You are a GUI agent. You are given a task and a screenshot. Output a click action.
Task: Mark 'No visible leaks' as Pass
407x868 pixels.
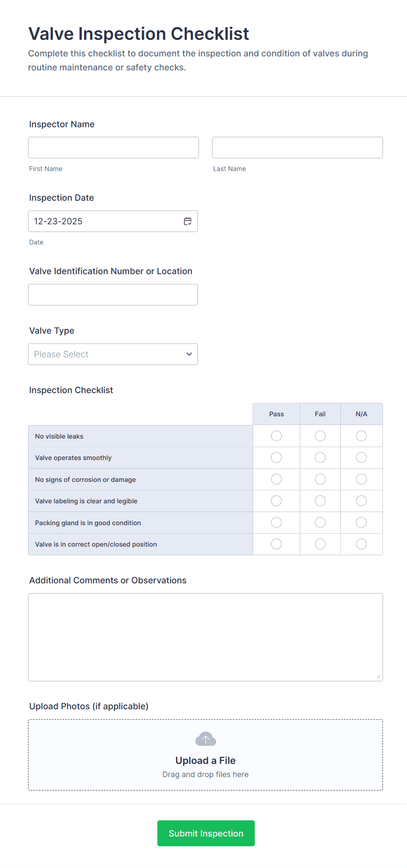click(x=277, y=436)
